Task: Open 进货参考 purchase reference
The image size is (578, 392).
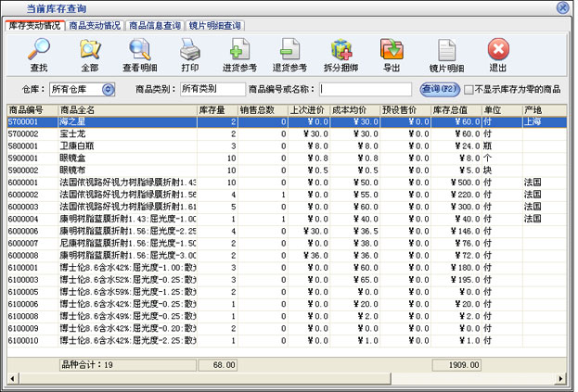Action: 239,54
